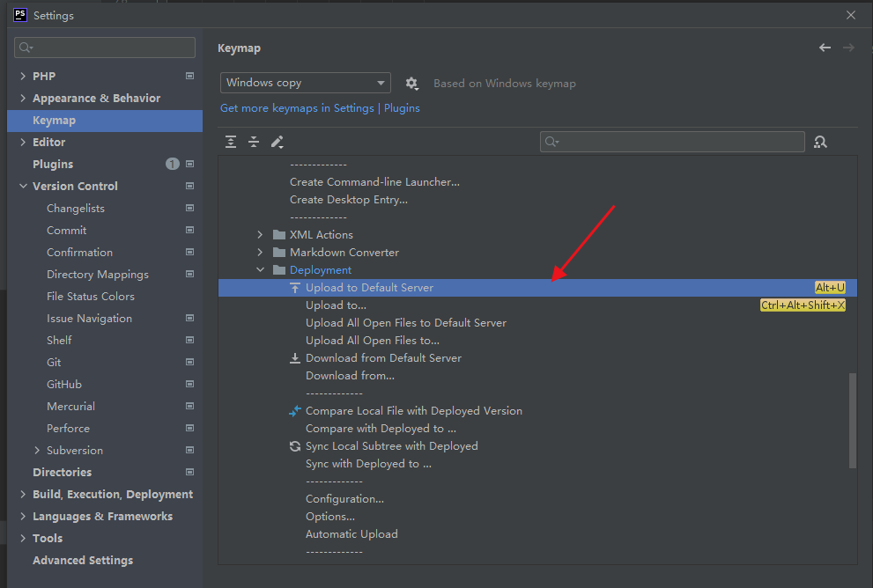This screenshot has width=873, height=588.
Task: Select the Options... action
Action: click(x=330, y=517)
